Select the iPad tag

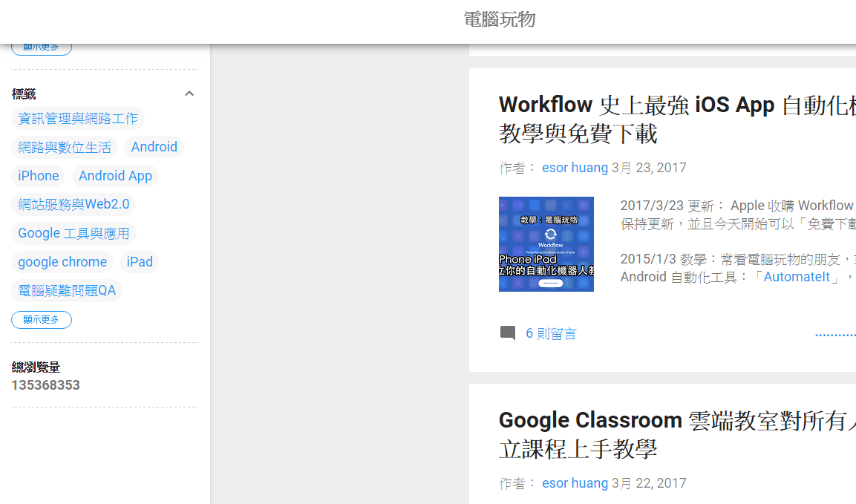pyautogui.click(x=140, y=262)
